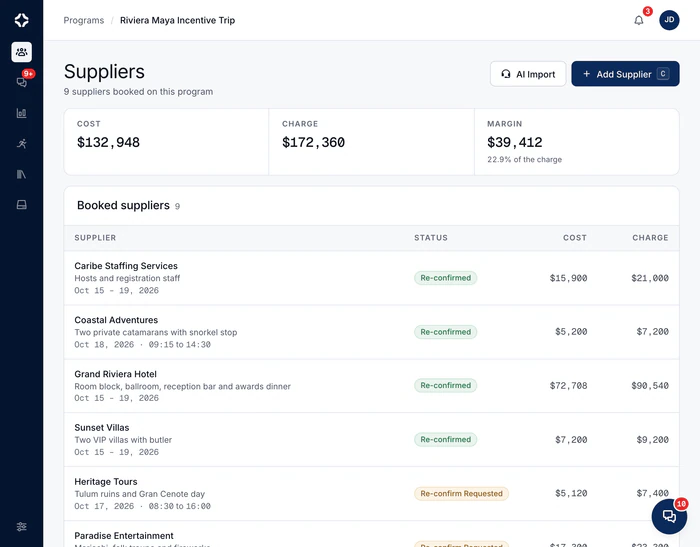This screenshot has width=700, height=547.
Task: Click 'Oct 18, 2026 · 09:15 to 14:30' date
Action: point(142,344)
